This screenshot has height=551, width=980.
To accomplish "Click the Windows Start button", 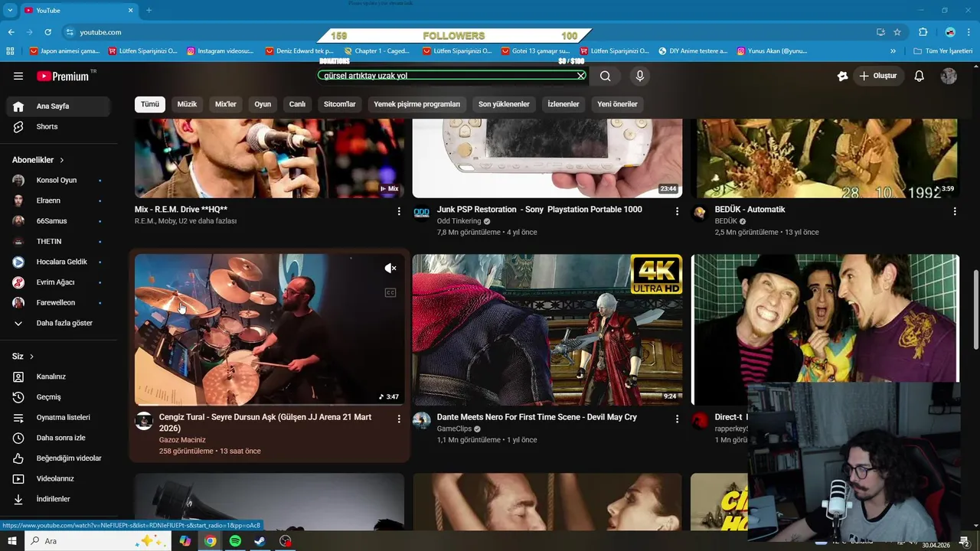I will pos(12,541).
